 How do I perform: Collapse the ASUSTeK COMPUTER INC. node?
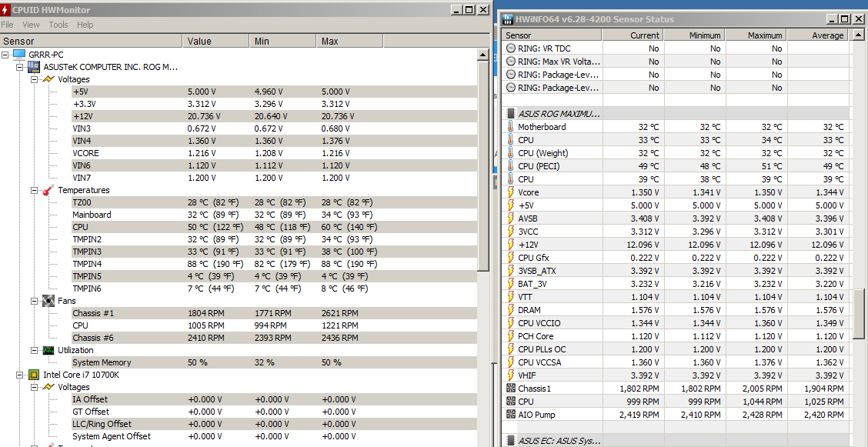(19, 67)
